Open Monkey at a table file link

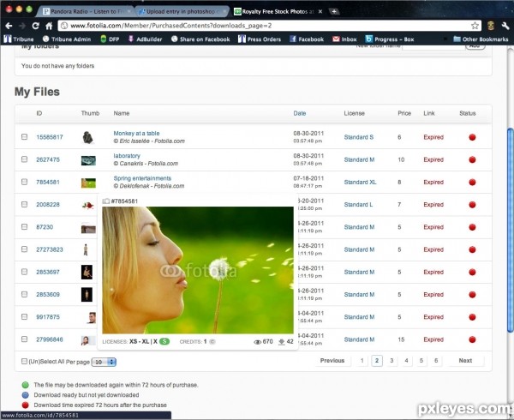(136, 133)
